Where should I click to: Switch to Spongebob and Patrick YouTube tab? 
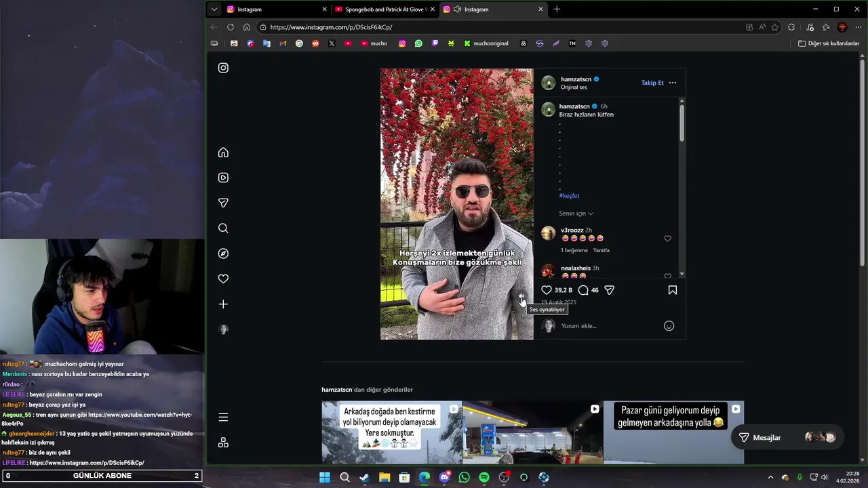[x=384, y=9]
